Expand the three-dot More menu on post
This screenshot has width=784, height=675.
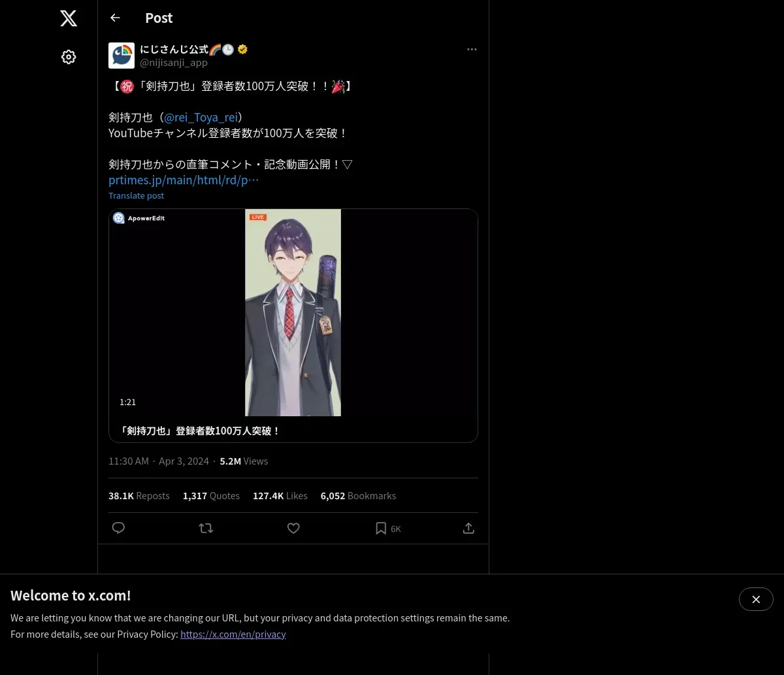coord(472,50)
